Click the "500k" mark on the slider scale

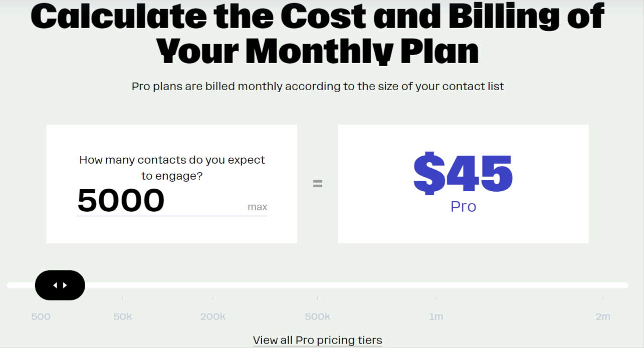[x=317, y=316]
